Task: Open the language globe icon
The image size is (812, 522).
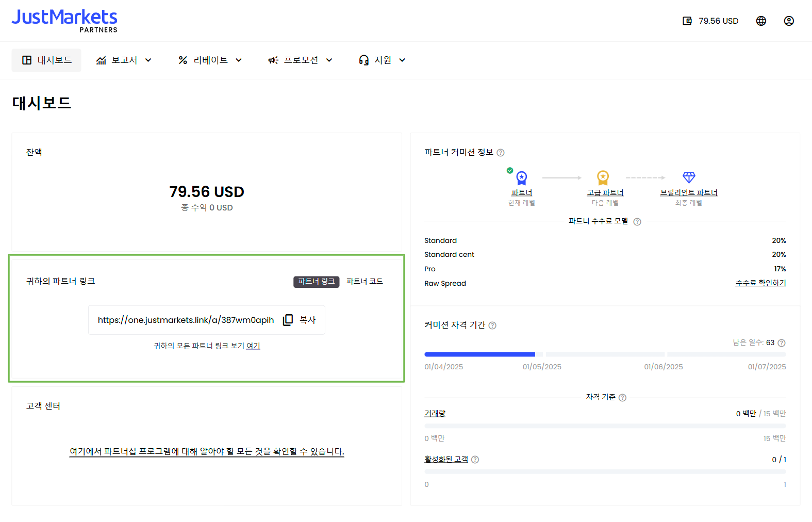Action: click(761, 21)
